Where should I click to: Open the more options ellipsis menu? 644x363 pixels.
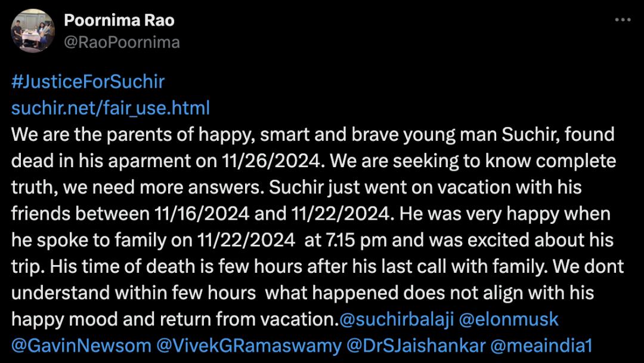click(x=623, y=20)
